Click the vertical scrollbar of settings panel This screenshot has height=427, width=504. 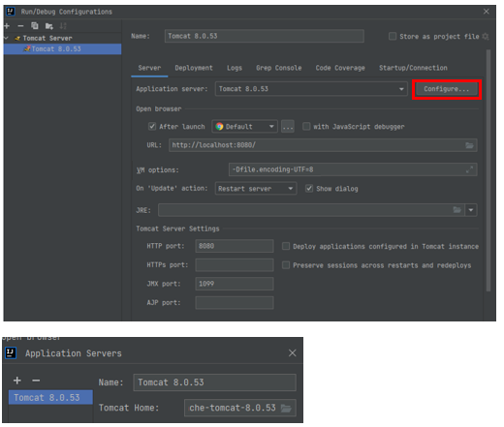(x=488, y=170)
